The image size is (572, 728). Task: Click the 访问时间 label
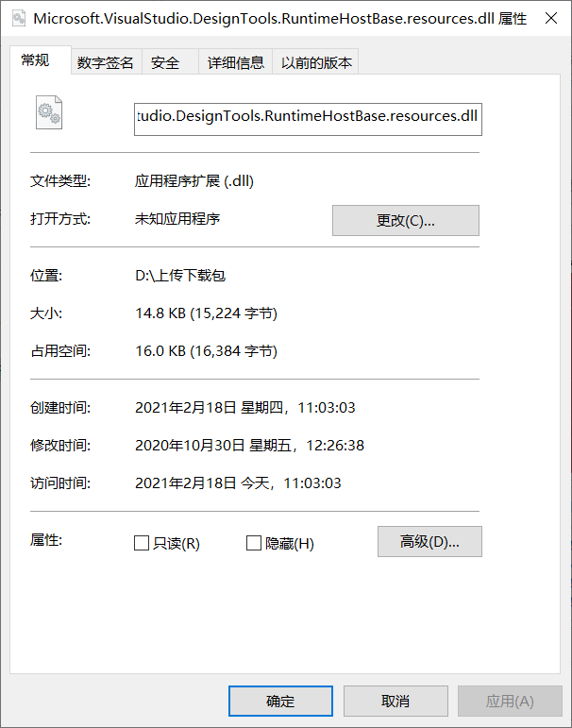[x=60, y=483]
